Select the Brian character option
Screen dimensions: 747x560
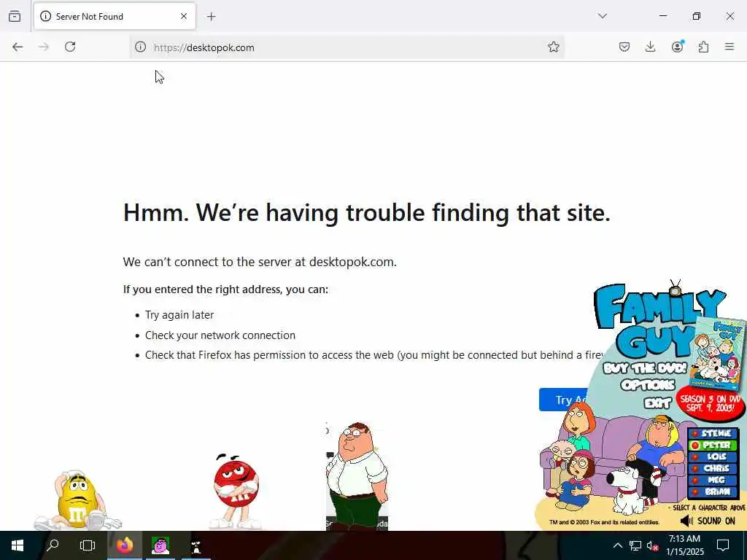click(712, 492)
